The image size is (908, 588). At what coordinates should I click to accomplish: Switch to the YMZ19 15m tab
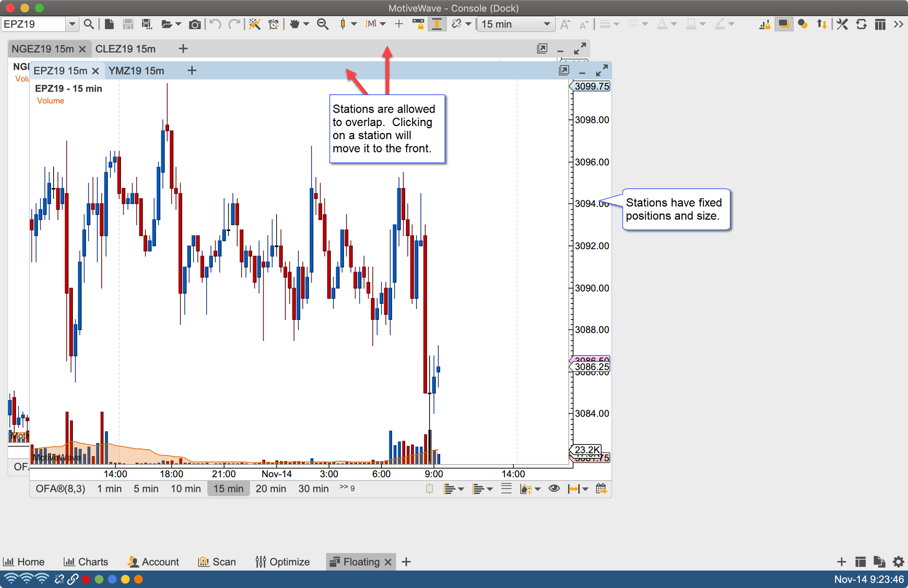tap(136, 71)
